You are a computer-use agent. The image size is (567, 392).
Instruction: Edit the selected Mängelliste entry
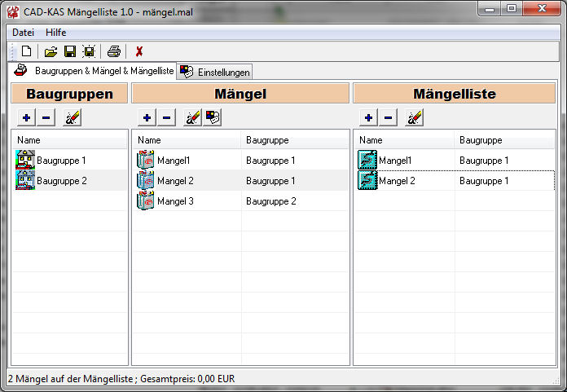tap(414, 118)
